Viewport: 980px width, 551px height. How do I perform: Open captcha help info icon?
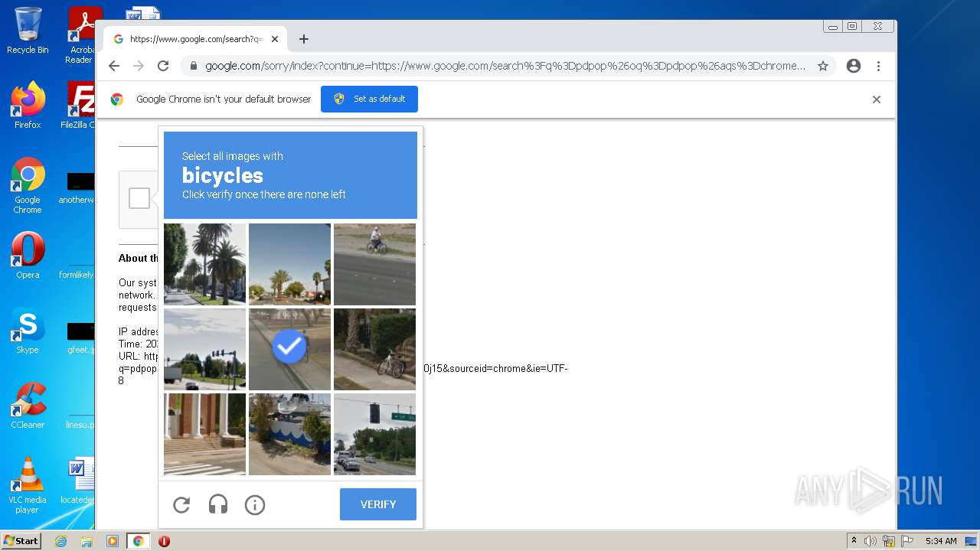click(255, 504)
